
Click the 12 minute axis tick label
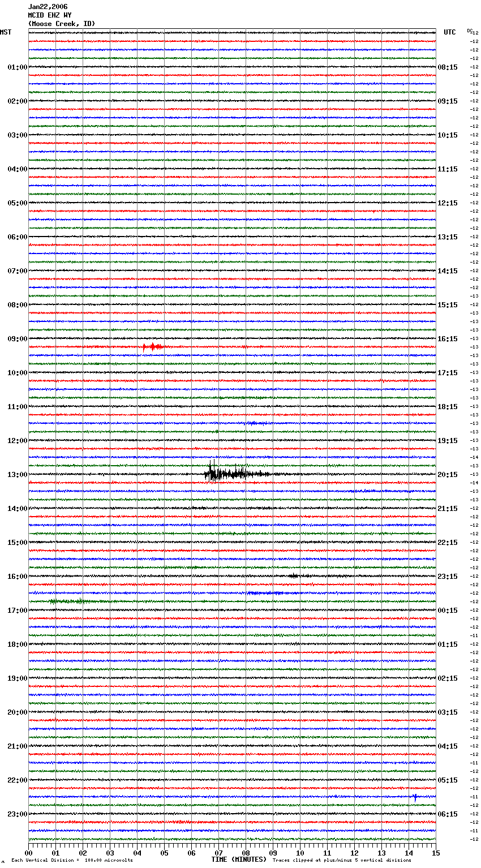tap(355, 853)
